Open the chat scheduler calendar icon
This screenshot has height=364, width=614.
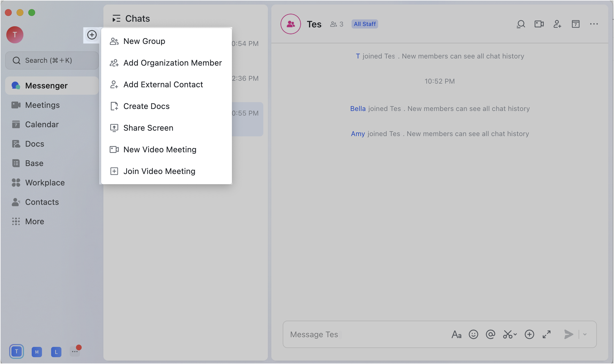575,24
